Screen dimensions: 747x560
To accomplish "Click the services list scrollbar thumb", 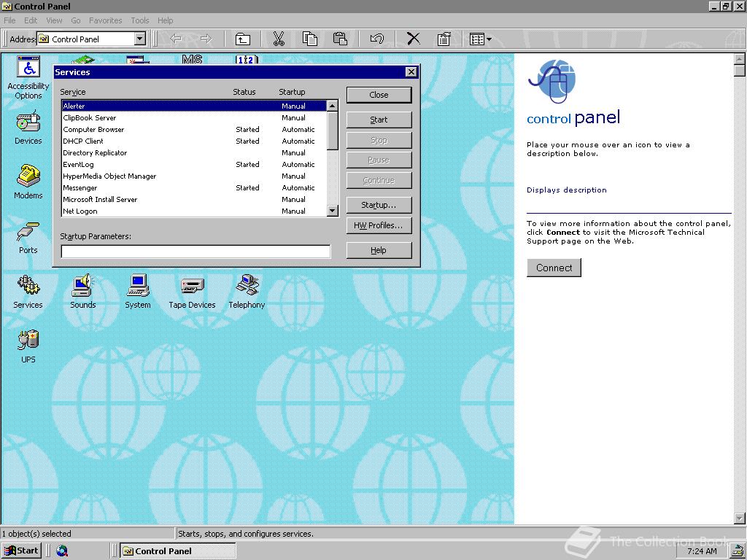I will tap(333, 131).
